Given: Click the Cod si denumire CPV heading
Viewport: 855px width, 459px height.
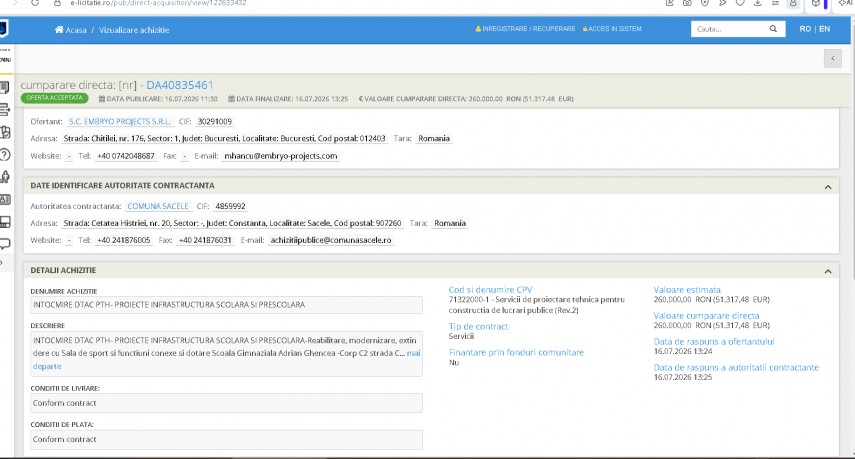Looking at the screenshot, I should tap(490, 290).
